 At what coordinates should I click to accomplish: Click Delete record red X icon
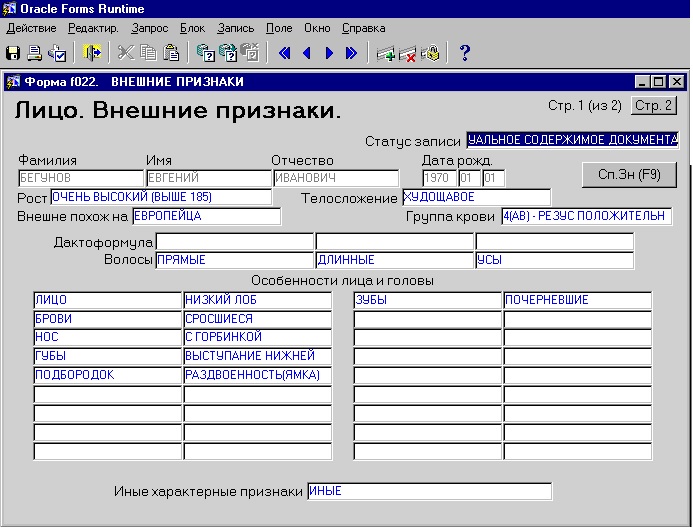point(407,54)
